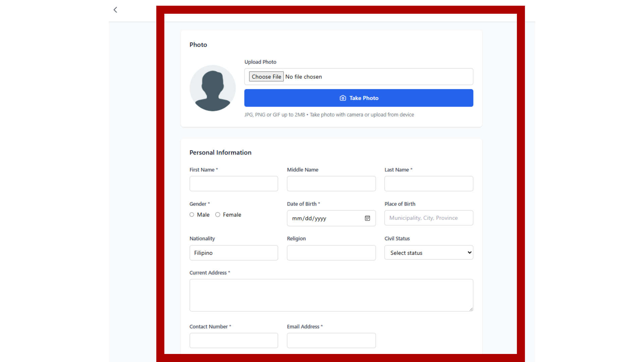Screen dimensions: 644x362
Task: Click into the Last Name field
Action: pyautogui.click(x=428, y=184)
